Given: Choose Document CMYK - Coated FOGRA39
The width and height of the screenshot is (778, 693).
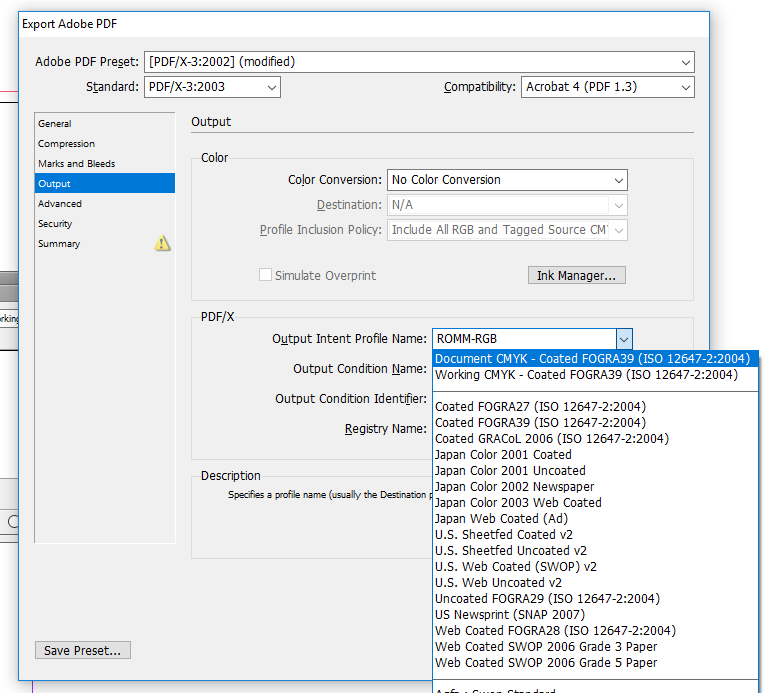Looking at the screenshot, I should point(595,359).
